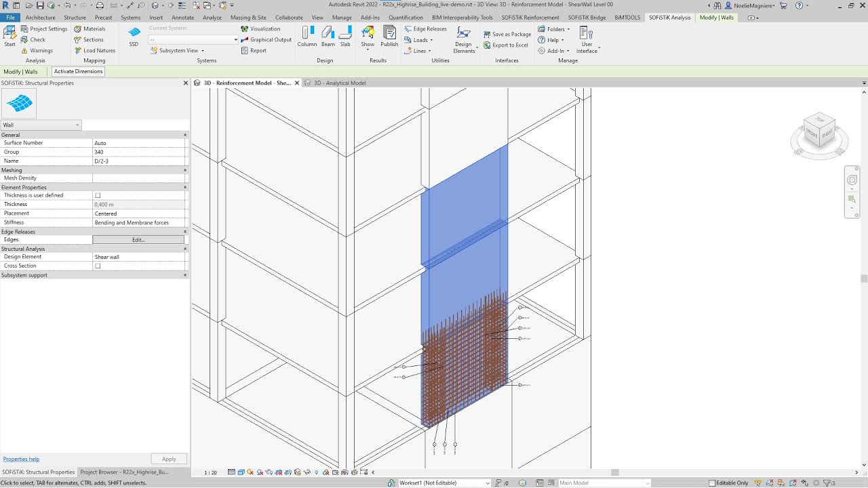Switch to the Structure ribbon tab
Image resolution: width=868 pixels, height=488 pixels.
click(x=75, y=18)
